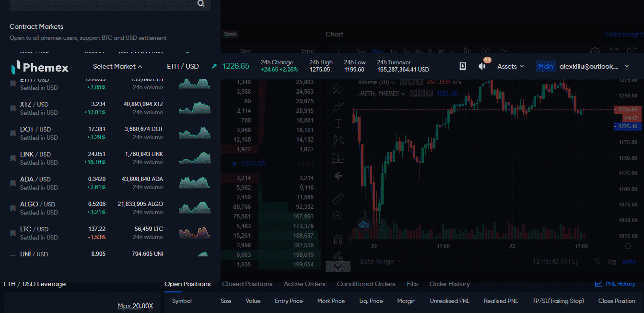The height and width of the screenshot is (313, 644).
Task: Bookmark the DOT / USD market
Action: (x=13, y=133)
